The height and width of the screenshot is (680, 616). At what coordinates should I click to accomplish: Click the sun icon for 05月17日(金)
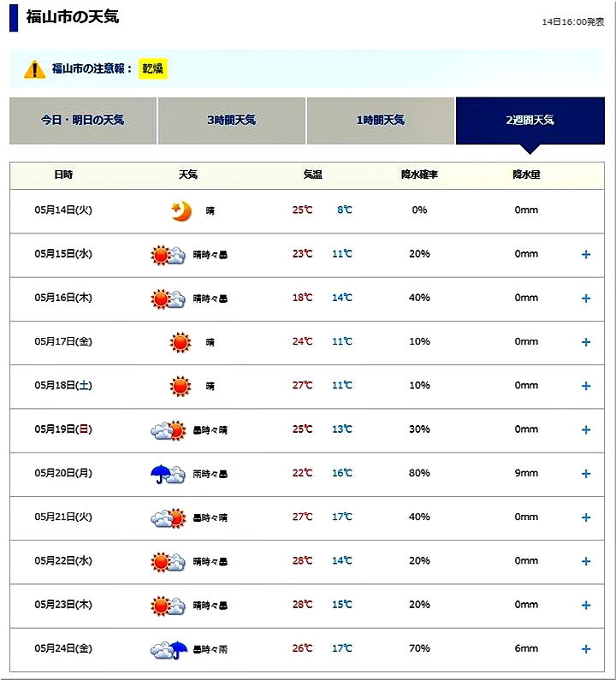pyautogui.click(x=180, y=342)
